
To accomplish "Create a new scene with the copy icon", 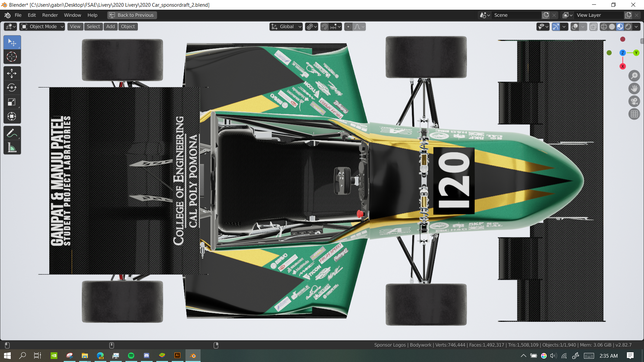I will pyautogui.click(x=546, y=15).
